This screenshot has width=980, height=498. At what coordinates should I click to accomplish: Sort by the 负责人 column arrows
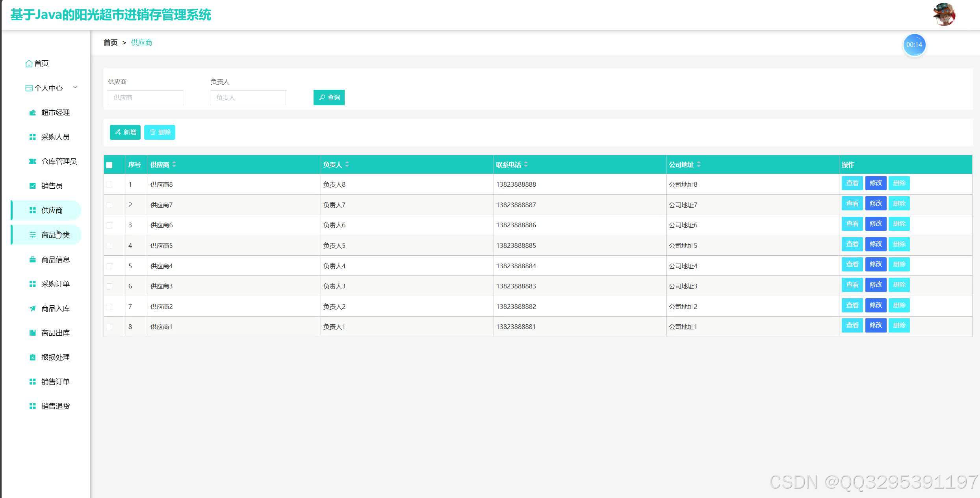tap(347, 165)
